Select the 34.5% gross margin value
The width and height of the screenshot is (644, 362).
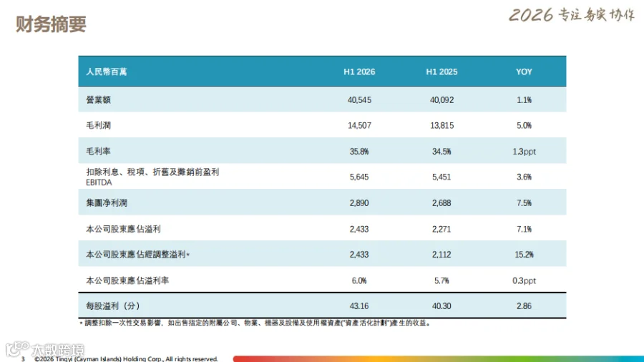click(441, 152)
